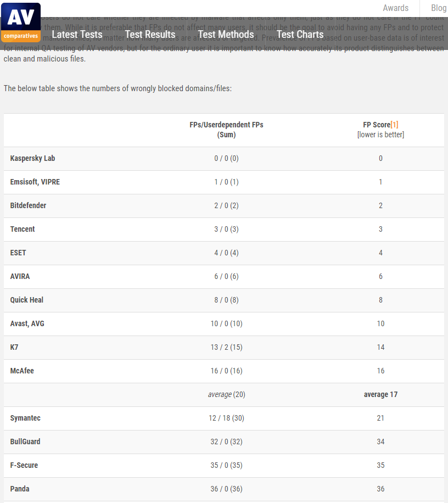
Task: Go to the Test Methods menu
Action: [226, 35]
